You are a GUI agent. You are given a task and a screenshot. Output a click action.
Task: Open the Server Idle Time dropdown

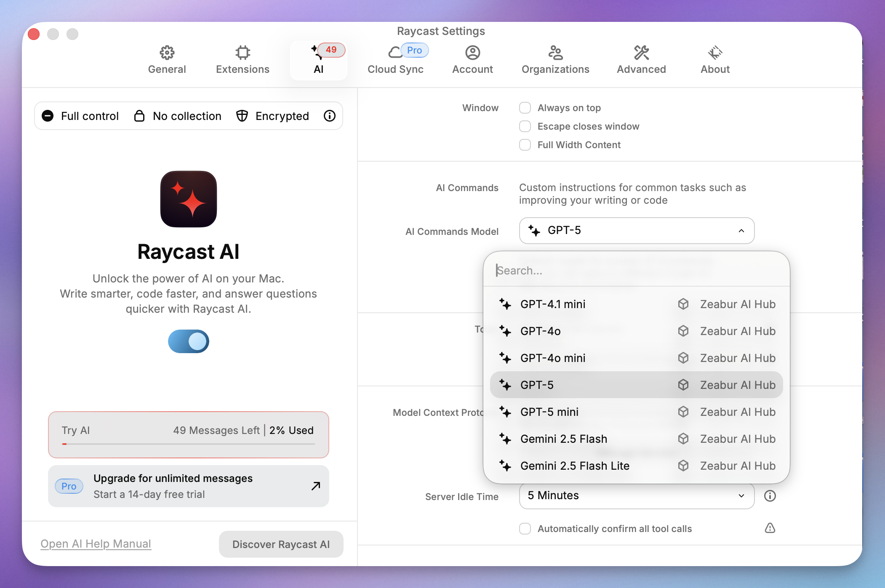pos(637,496)
